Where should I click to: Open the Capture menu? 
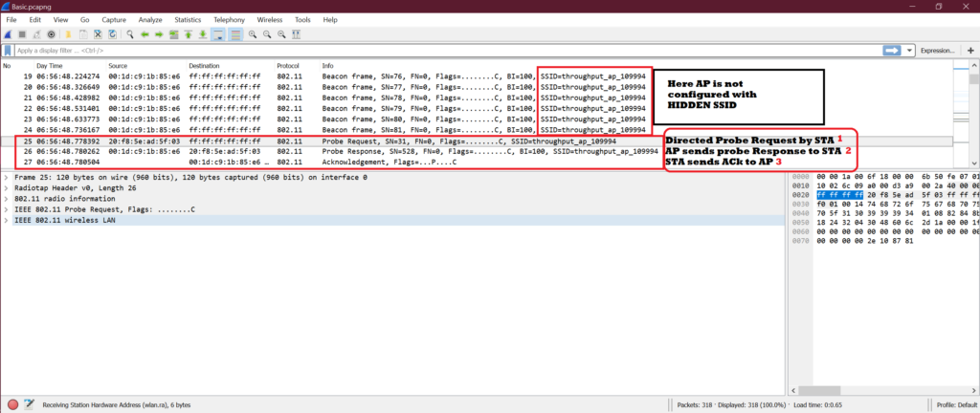coord(114,20)
